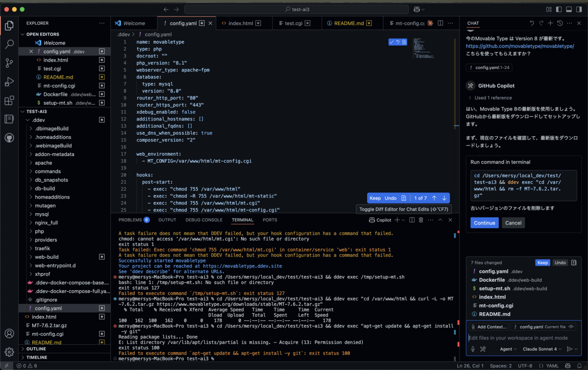588x370 pixels.
Task: Open the Source Control view
Action: click(x=9, y=63)
